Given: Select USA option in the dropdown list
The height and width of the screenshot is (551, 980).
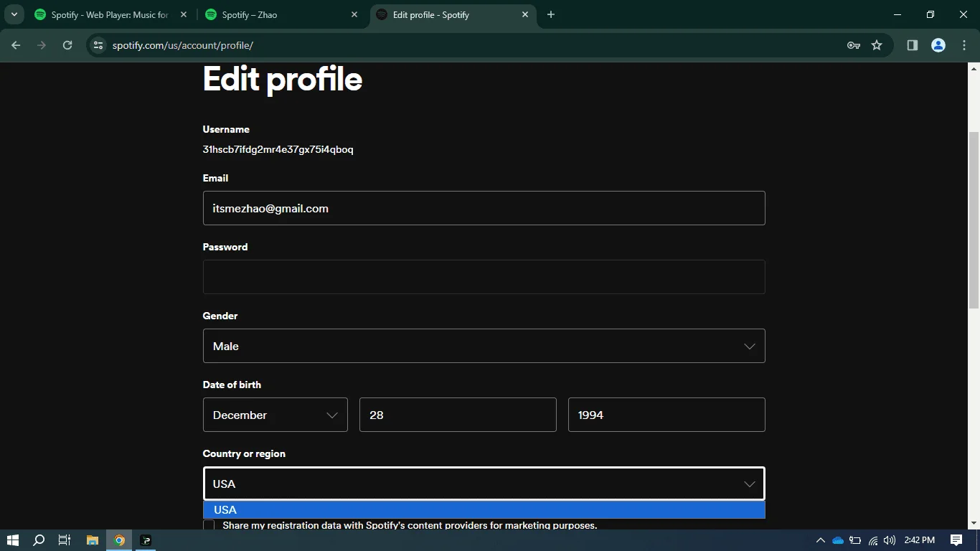Looking at the screenshot, I should pos(484,509).
